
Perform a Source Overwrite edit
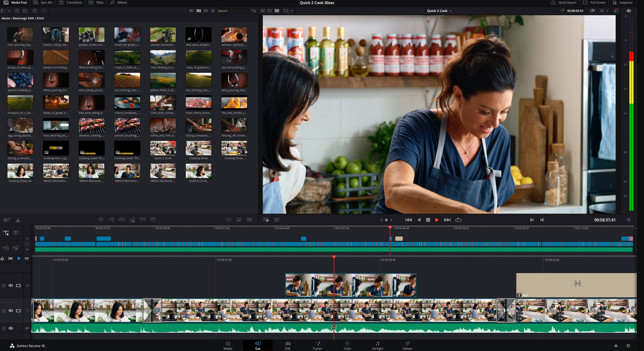(153, 220)
